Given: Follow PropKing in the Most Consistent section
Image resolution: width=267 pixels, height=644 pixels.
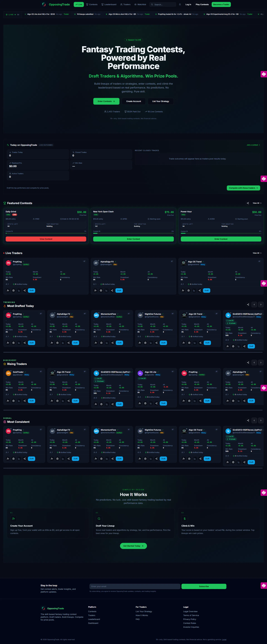Looking at the screenshot, I should (x=8, y=459).
